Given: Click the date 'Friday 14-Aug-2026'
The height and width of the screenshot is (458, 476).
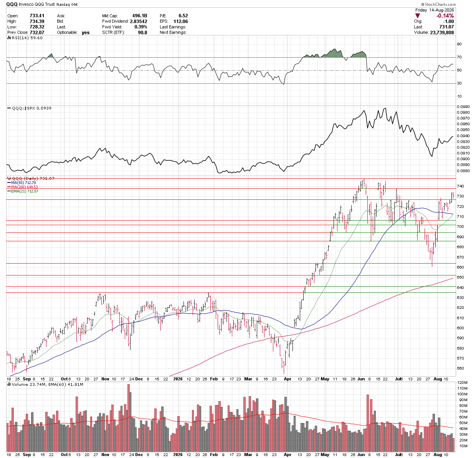Looking at the screenshot, I should pos(435,10).
